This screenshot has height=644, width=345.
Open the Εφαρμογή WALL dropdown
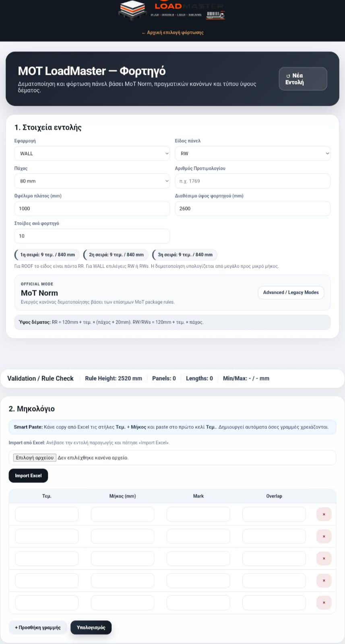coord(92,153)
